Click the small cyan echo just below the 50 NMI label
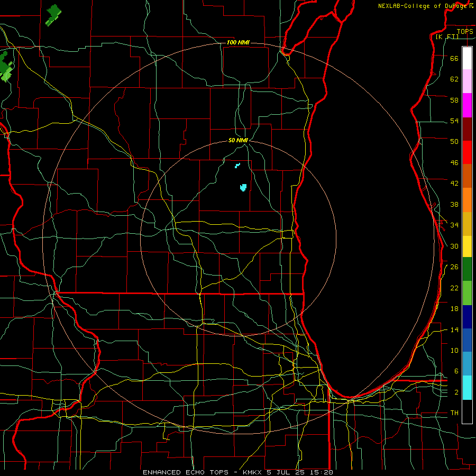 click(x=237, y=166)
